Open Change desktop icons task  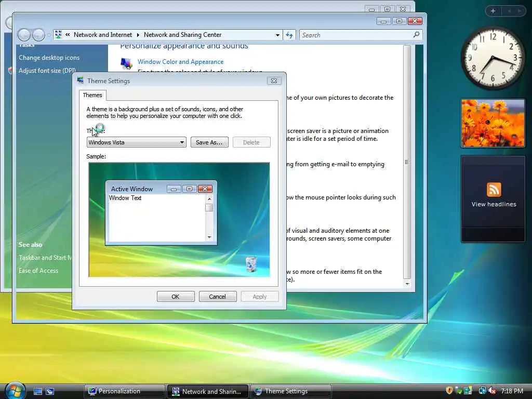click(x=49, y=58)
